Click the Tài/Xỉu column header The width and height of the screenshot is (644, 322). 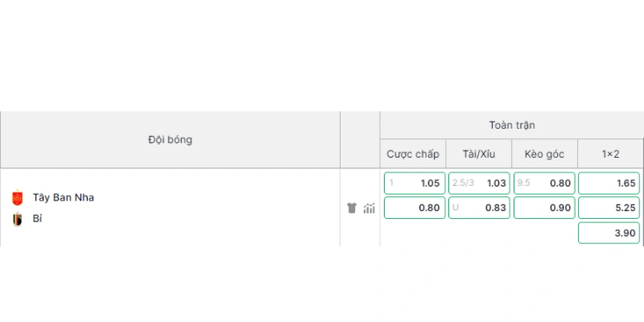pyautogui.click(x=479, y=154)
